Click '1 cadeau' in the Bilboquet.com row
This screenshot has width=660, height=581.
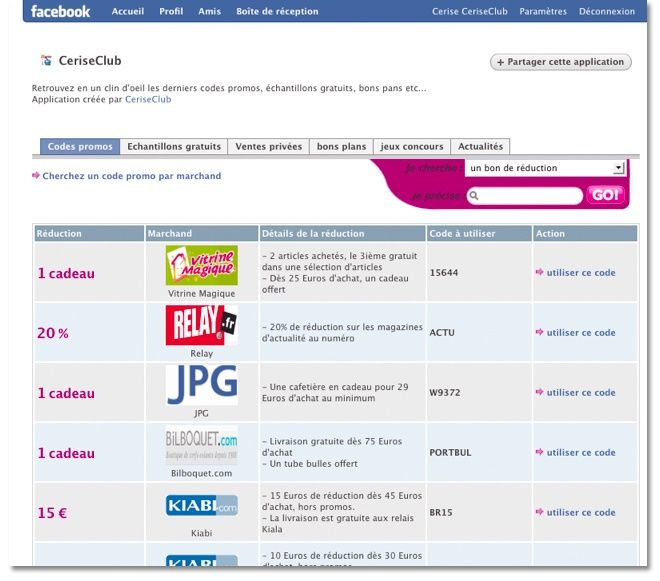pyautogui.click(x=66, y=453)
